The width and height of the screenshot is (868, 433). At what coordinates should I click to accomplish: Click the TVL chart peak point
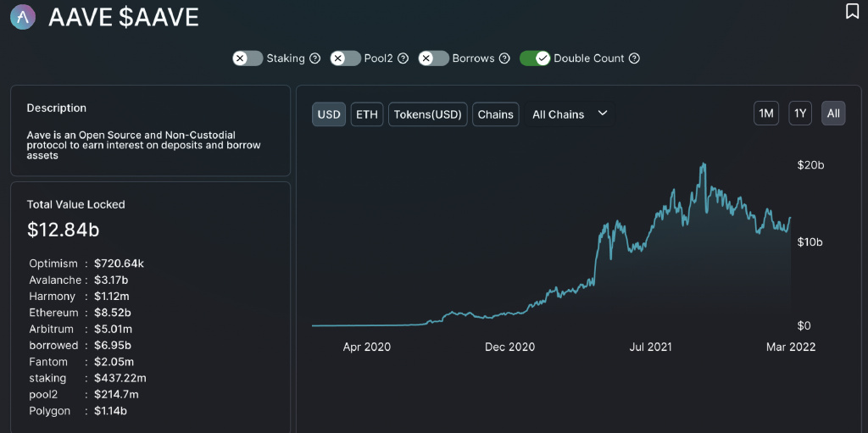point(703,164)
